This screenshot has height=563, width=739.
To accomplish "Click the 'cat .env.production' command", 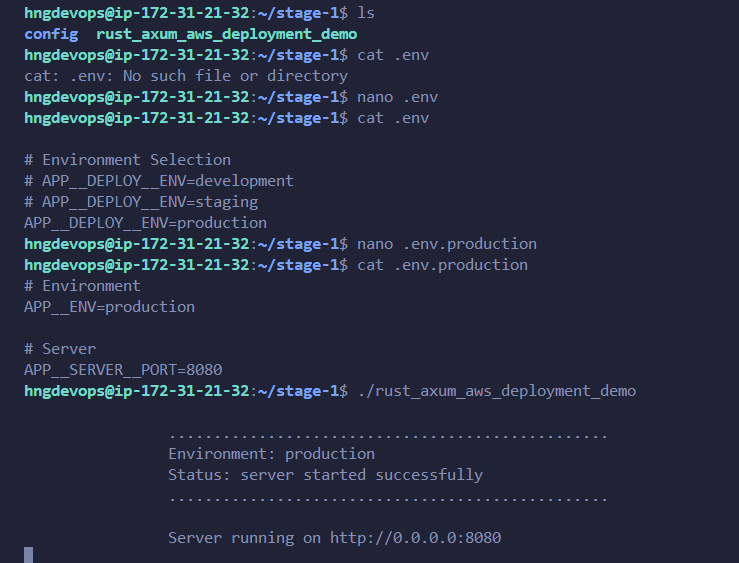I will [x=443, y=265].
